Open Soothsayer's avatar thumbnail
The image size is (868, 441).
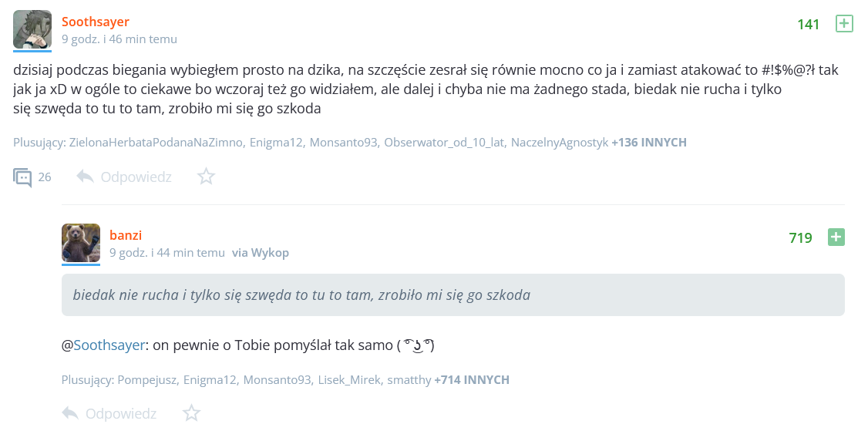point(32,30)
